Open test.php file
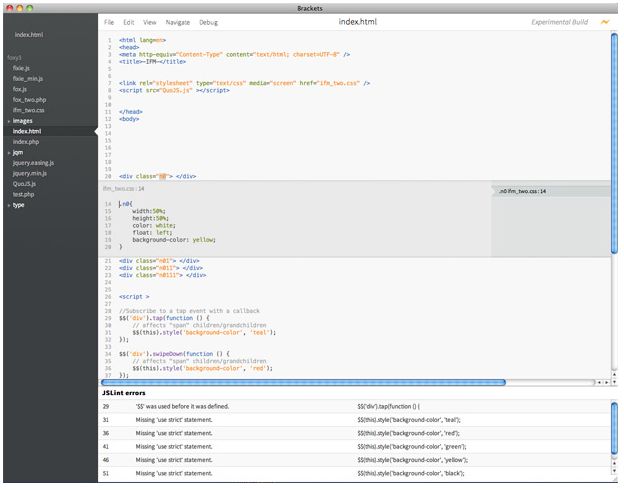The height and width of the screenshot is (490, 624). tap(23, 194)
